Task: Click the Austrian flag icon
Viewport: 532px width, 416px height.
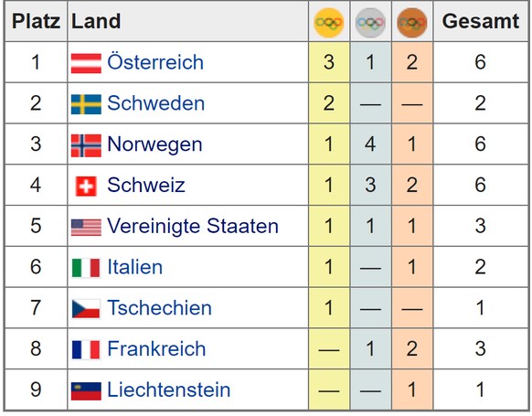Action: pos(86,63)
